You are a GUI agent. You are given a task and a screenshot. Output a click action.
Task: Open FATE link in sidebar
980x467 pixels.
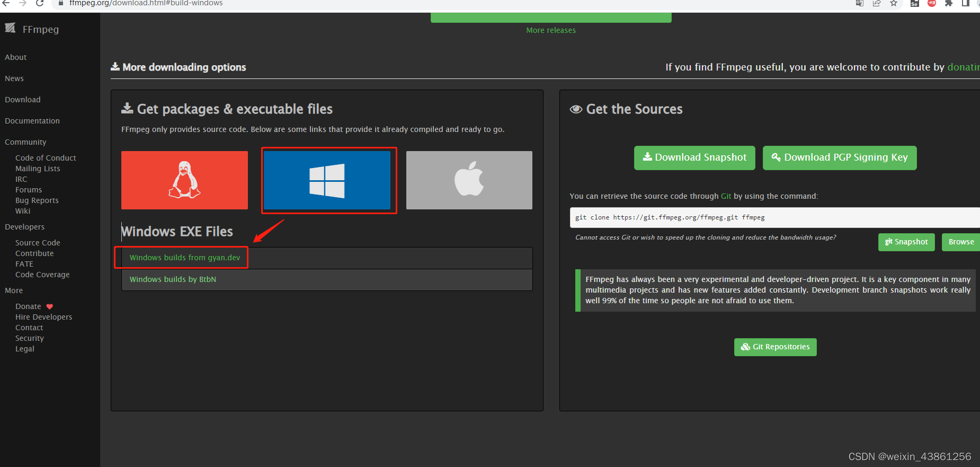(x=24, y=264)
